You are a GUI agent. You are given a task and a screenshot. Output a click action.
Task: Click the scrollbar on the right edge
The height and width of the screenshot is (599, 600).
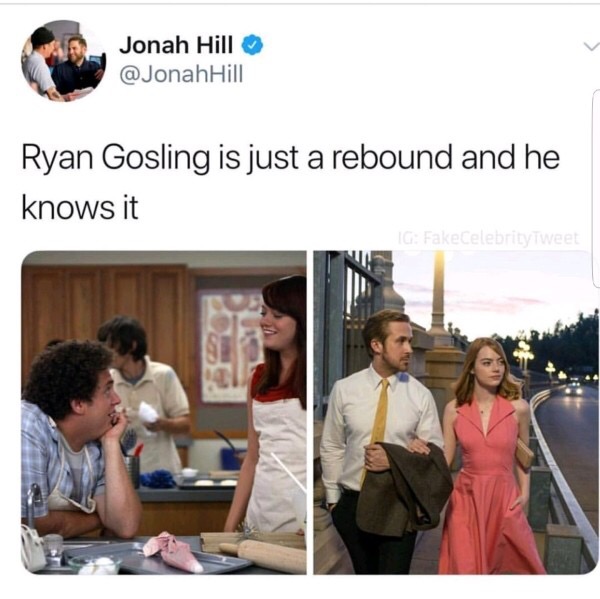pos(596,188)
